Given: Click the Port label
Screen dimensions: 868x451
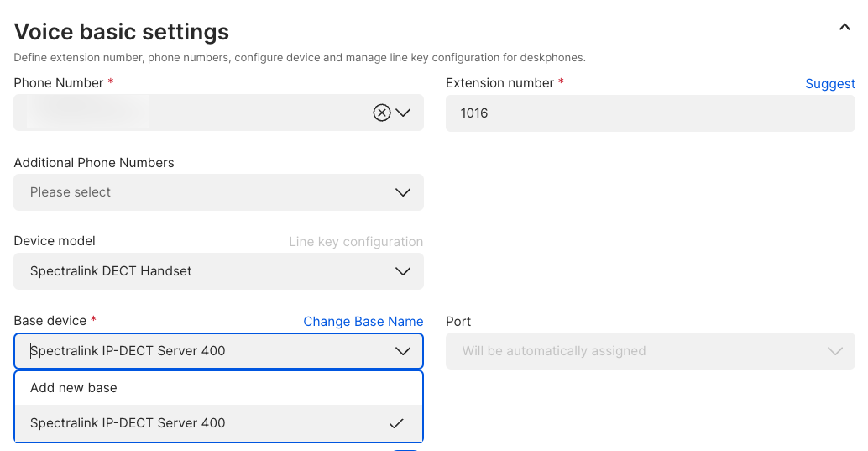Looking at the screenshot, I should (x=458, y=322).
